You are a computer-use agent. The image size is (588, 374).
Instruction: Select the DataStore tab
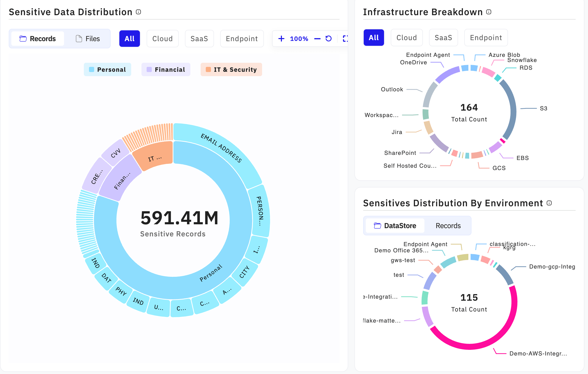tap(395, 226)
